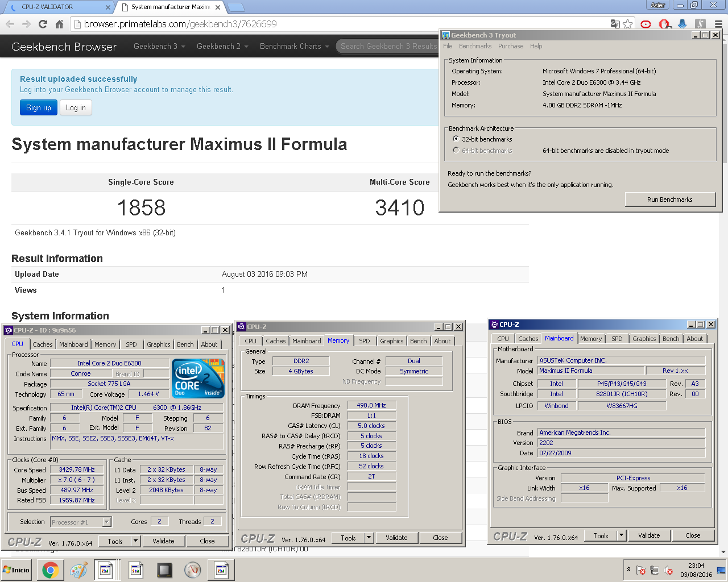728x582 pixels.
Task: Click the page scrollbar down arrow
Action: [x=723, y=551]
